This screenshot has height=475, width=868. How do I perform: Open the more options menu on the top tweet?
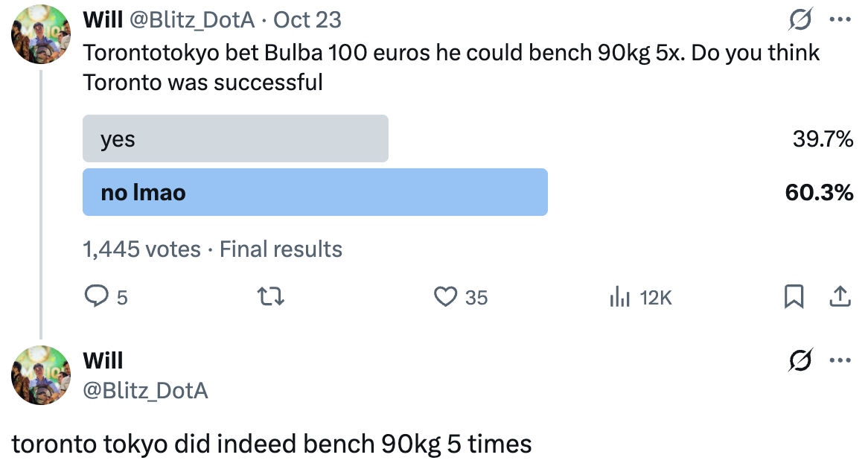coord(840,20)
